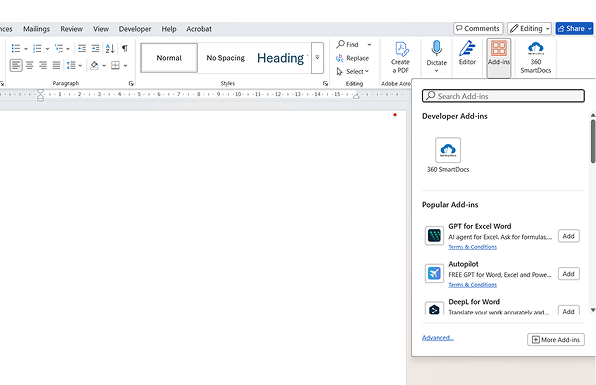Open Paragraph settings dialog launcher
The height and width of the screenshot is (385, 596).
coord(131,83)
